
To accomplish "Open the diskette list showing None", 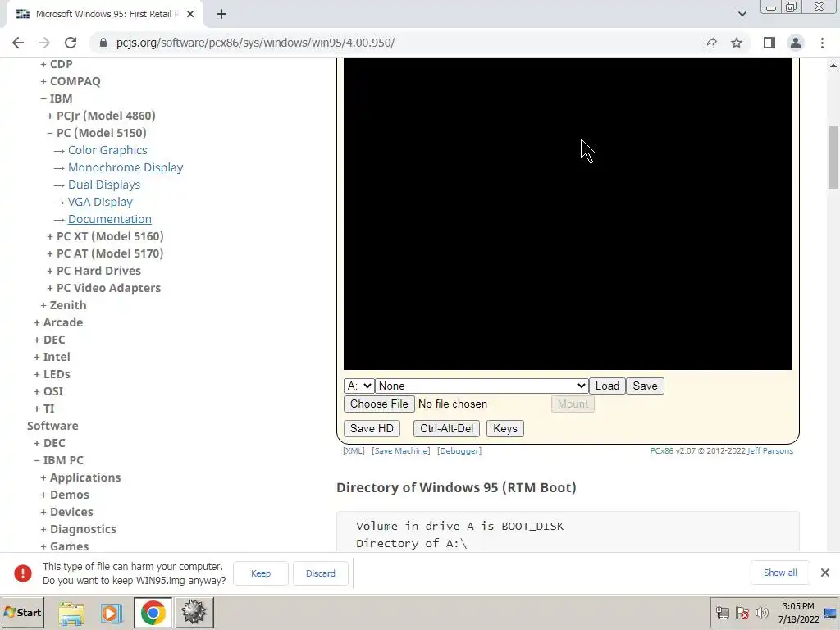I will pyautogui.click(x=481, y=386).
